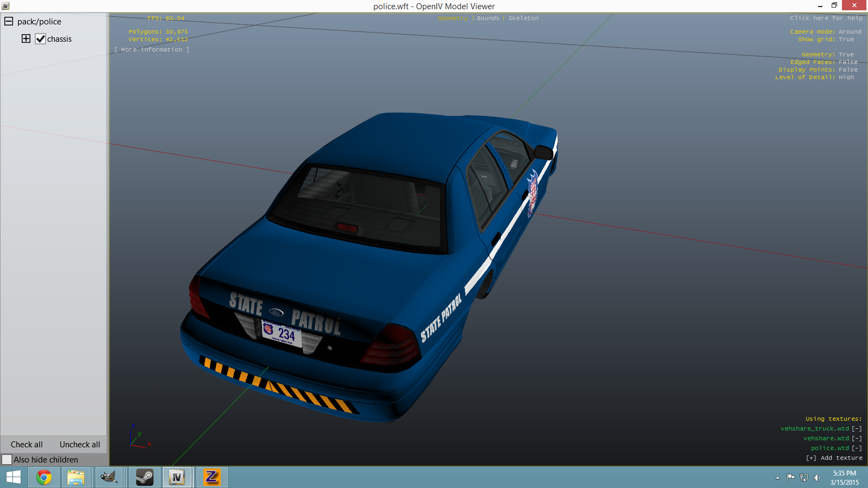Launch Steam from the taskbar
The height and width of the screenshot is (488, 868).
(x=144, y=477)
